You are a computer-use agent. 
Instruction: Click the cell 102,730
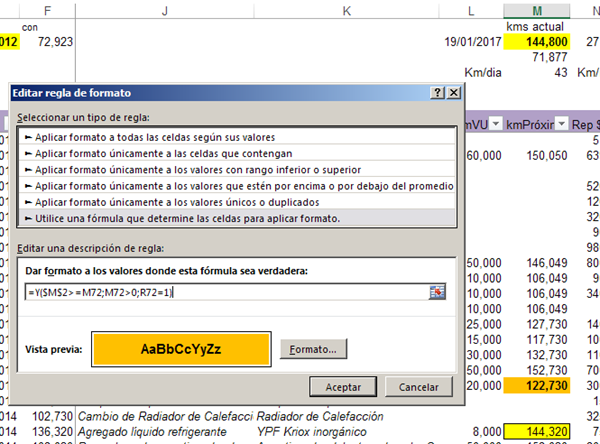pyautogui.click(x=47, y=416)
